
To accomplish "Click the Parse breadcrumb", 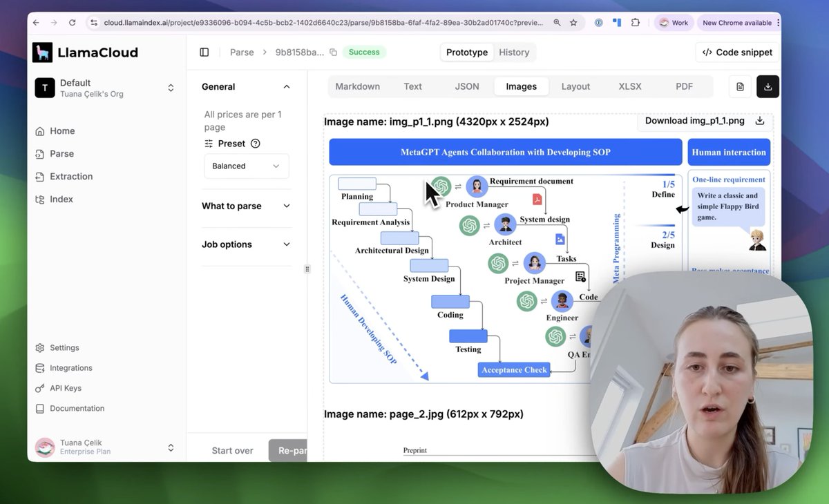I will 242,52.
